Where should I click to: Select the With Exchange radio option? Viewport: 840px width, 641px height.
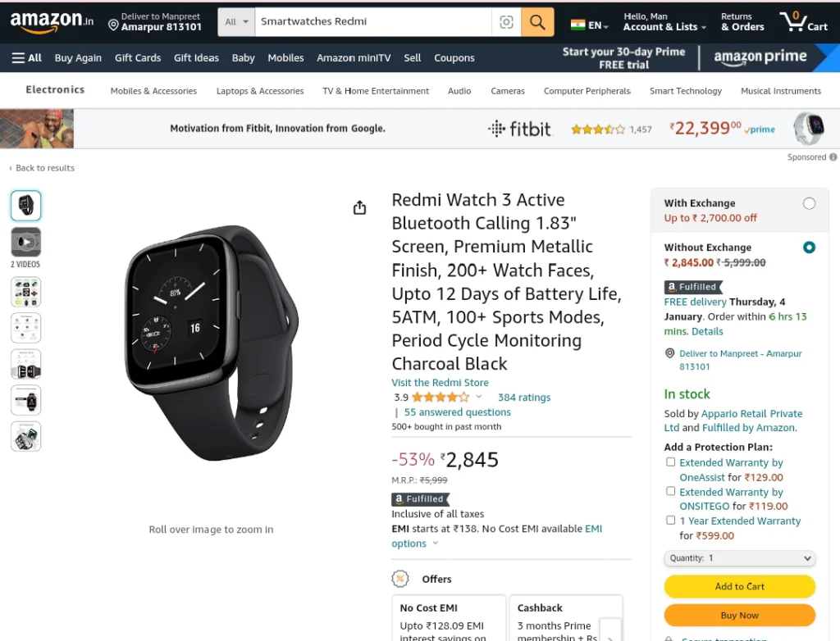tap(809, 203)
